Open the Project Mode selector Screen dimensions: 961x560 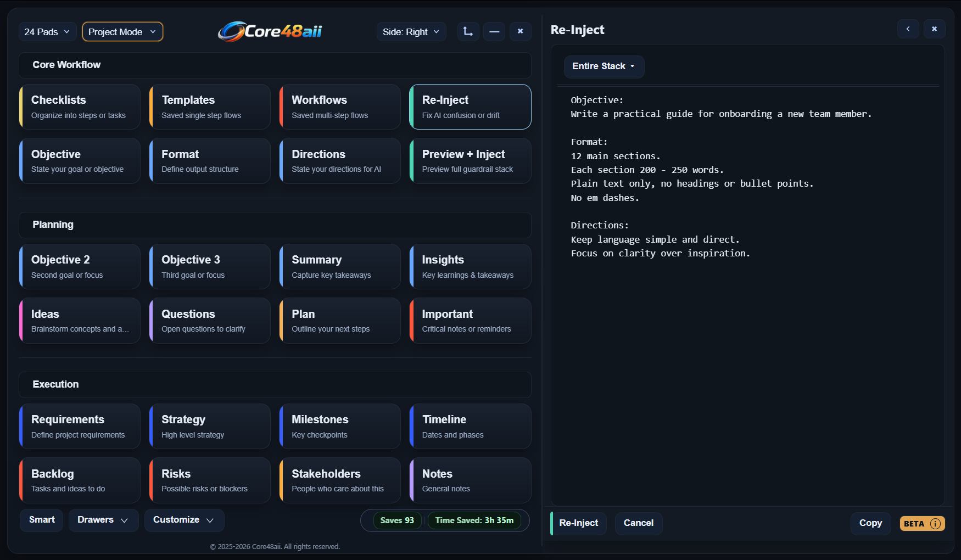coord(122,31)
